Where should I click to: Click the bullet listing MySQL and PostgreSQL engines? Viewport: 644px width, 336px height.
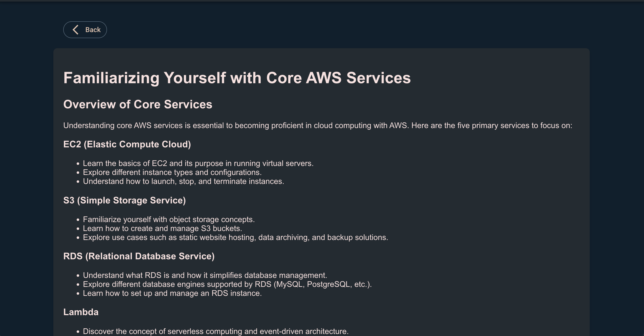tap(227, 284)
